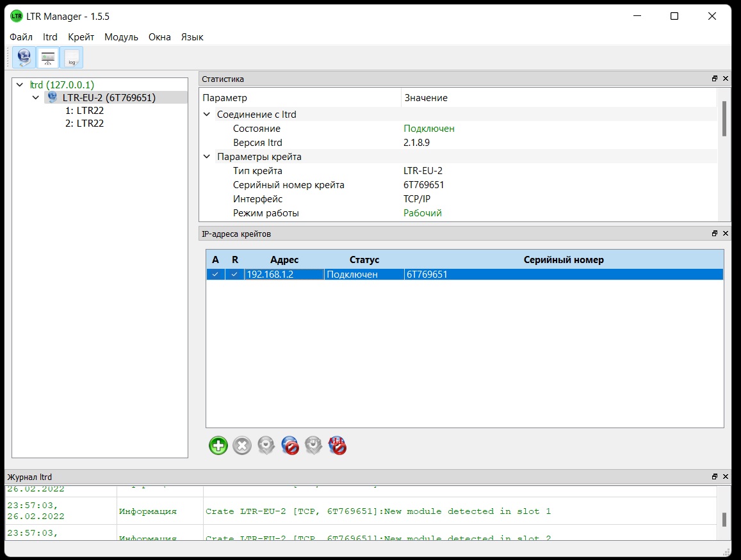
Task: Toggle the A checkbox for 192.168.1.2
Action: tap(215, 275)
